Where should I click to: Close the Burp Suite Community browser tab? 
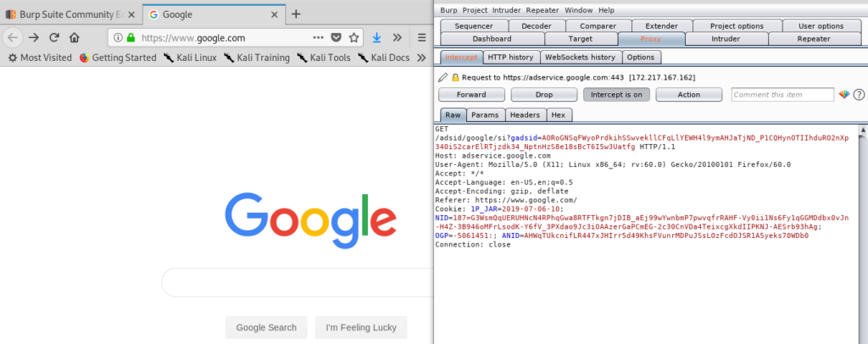pyautogui.click(x=131, y=14)
